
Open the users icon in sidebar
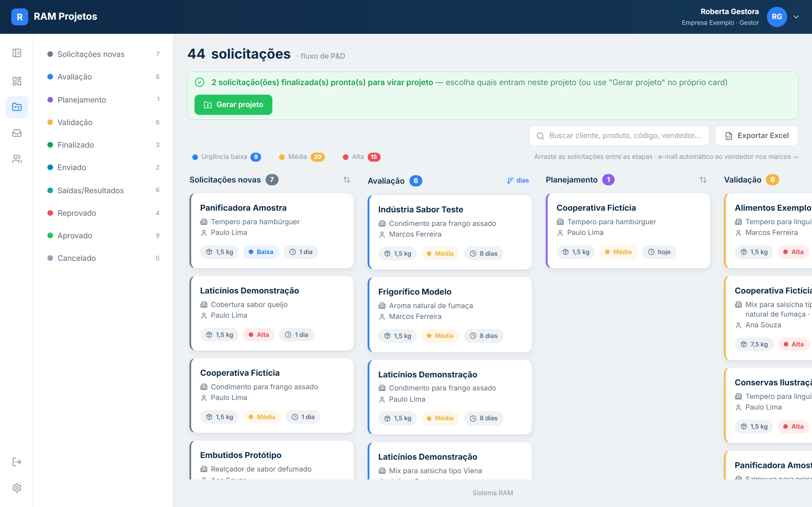(17, 159)
